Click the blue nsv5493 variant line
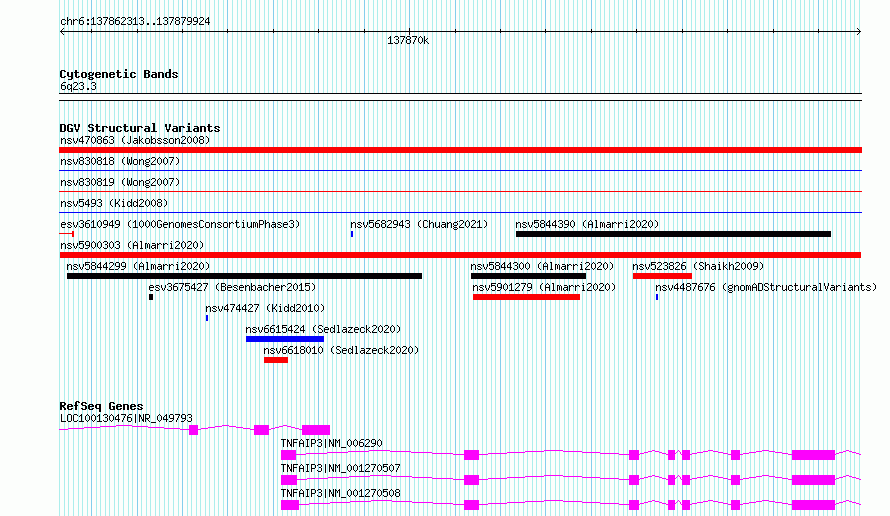Screen dimensions: 890x516 460,212
